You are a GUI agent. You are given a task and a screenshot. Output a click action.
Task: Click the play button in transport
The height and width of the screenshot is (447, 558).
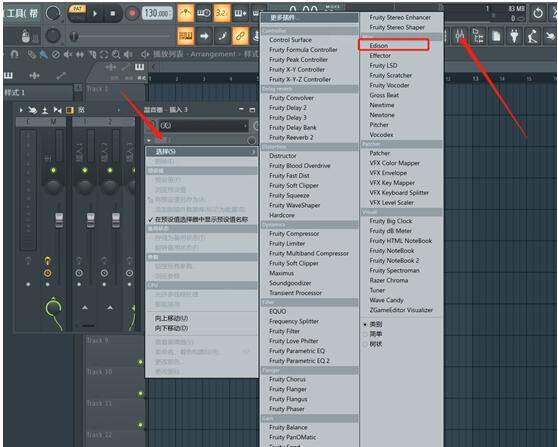coord(95,14)
